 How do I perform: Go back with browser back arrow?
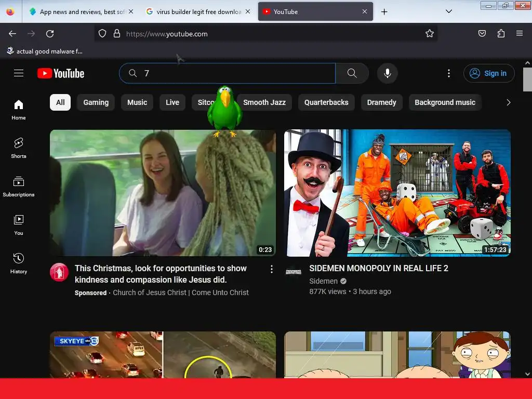click(12, 34)
